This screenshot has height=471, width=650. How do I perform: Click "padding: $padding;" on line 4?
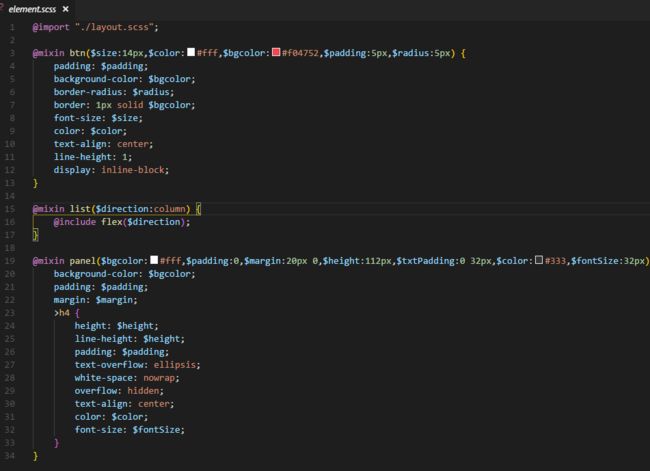pos(101,66)
